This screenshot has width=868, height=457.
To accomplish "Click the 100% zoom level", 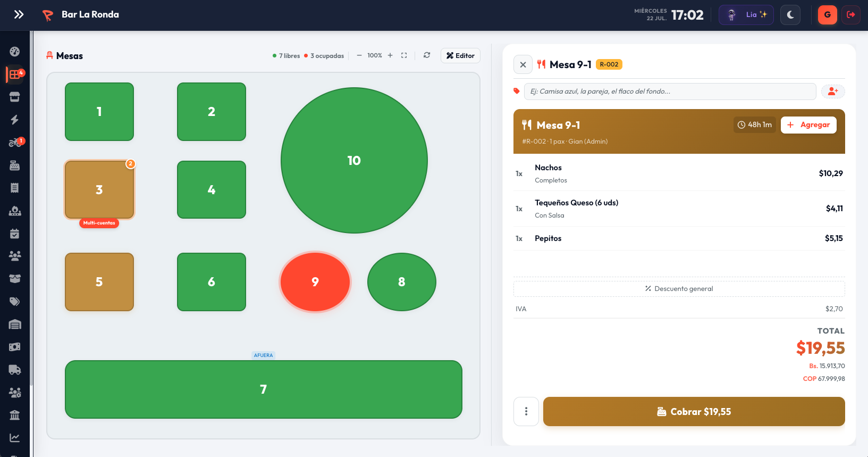I will [x=375, y=55].
